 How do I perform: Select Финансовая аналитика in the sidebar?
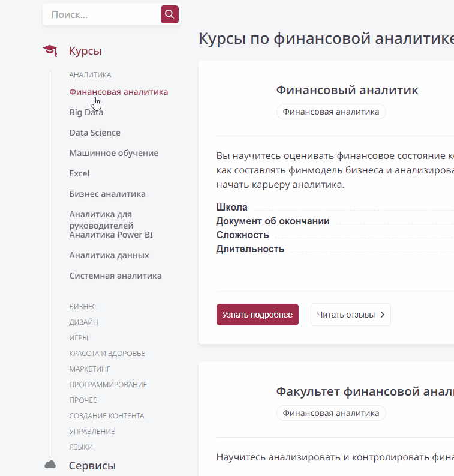(x=119, y=92)
